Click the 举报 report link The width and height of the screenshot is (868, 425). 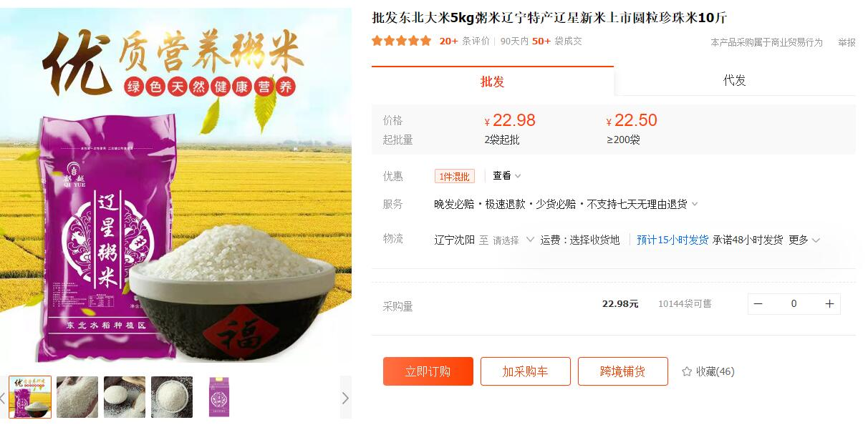click(847, 43)
